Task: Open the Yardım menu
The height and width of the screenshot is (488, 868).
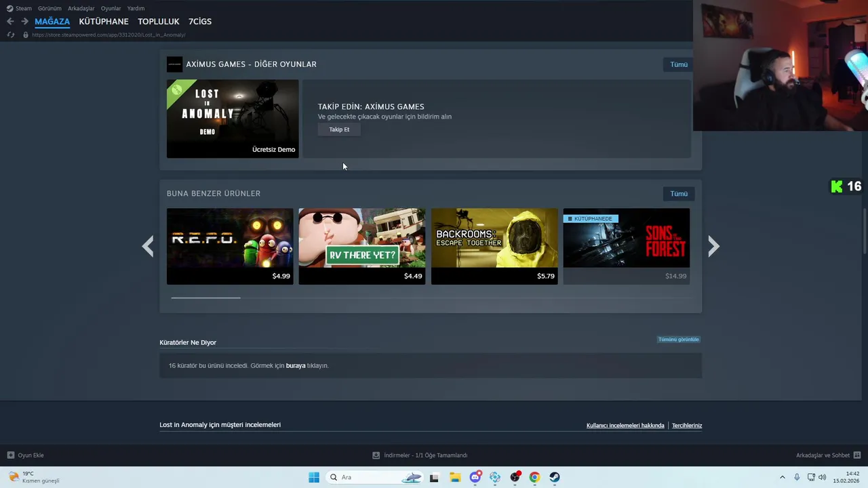Action: (136, 8)
